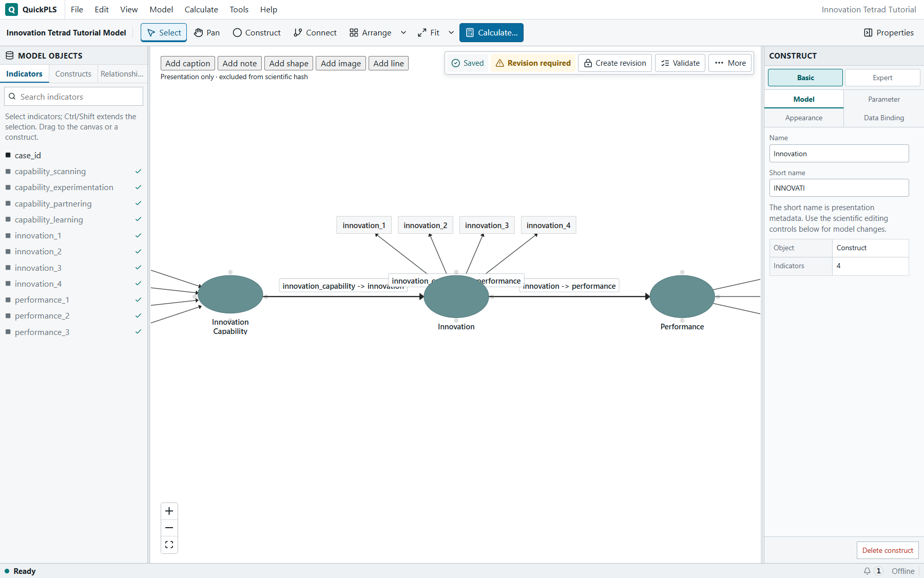Click the Model Objects database icon
The image size is (924, 578).
point(10,55)
